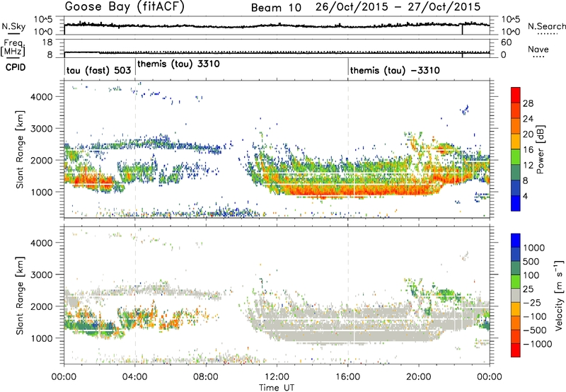Click the '08:00' time tick label
The width and height of the screenshot is (566, 392).
[x=206, y=377]
